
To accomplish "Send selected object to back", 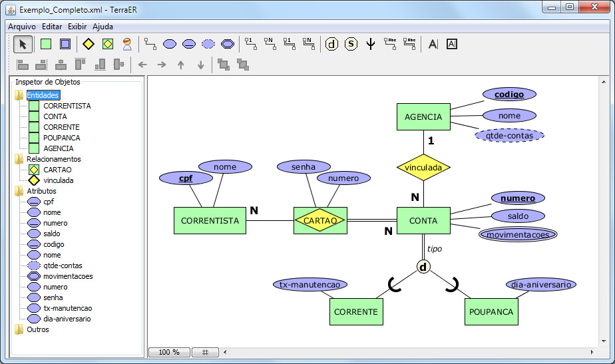I will [x=243, y=65].
